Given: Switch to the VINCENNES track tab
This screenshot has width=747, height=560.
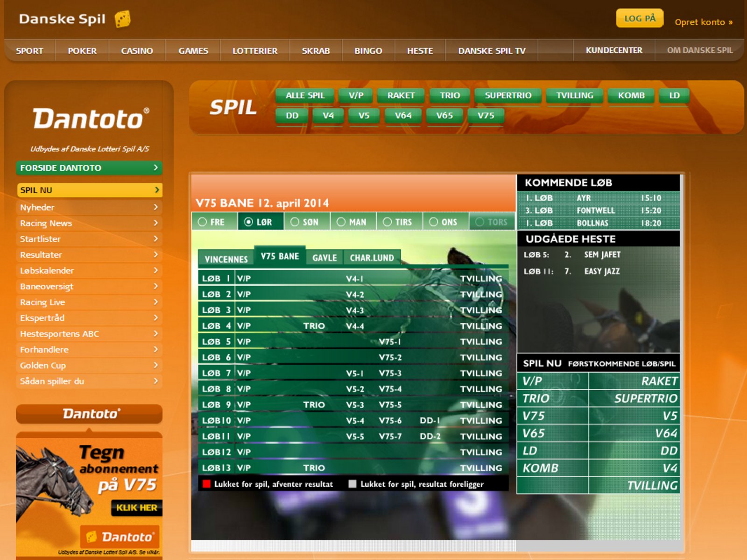Looking at the screenshot, I should coord(226,259).
